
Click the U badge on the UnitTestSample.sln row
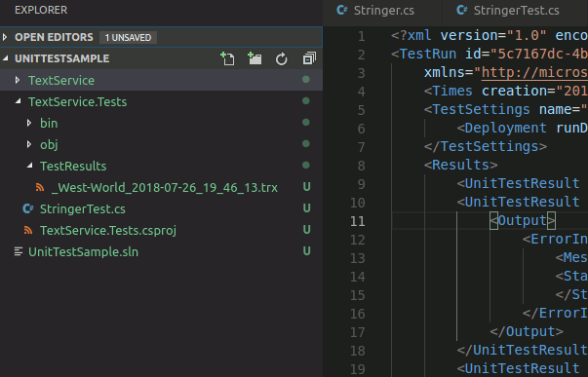(306, 250)
